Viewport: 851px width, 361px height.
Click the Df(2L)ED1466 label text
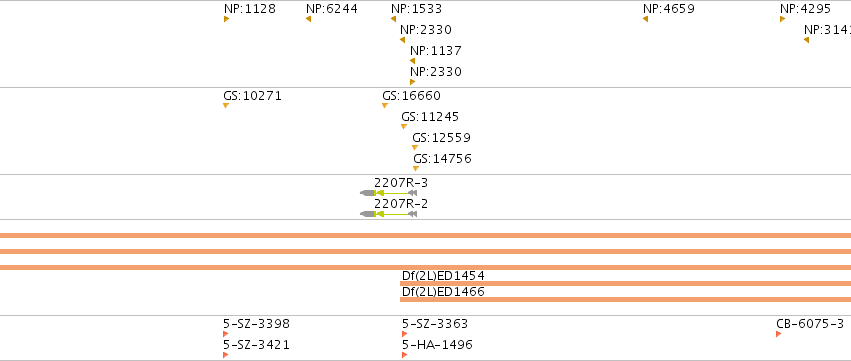coord(443,292)
